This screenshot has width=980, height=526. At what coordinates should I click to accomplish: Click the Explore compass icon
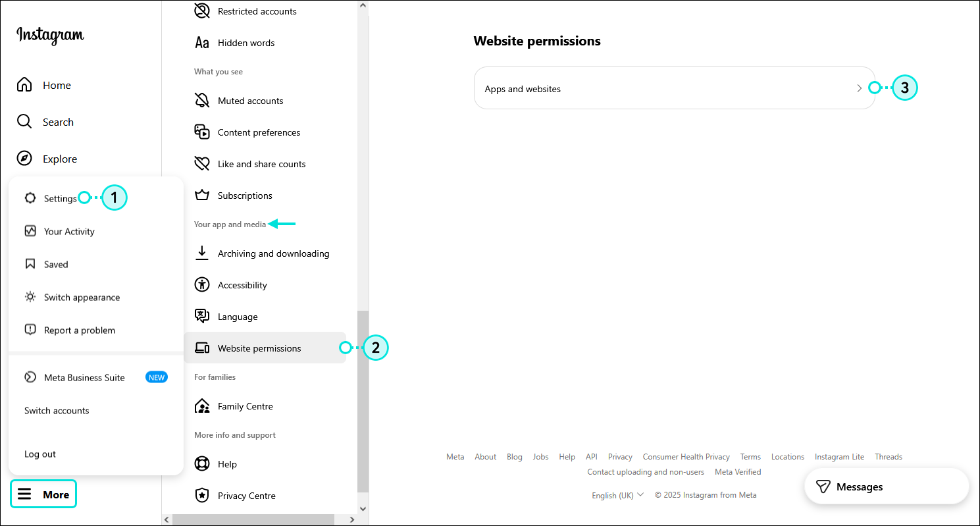[24, 158]
